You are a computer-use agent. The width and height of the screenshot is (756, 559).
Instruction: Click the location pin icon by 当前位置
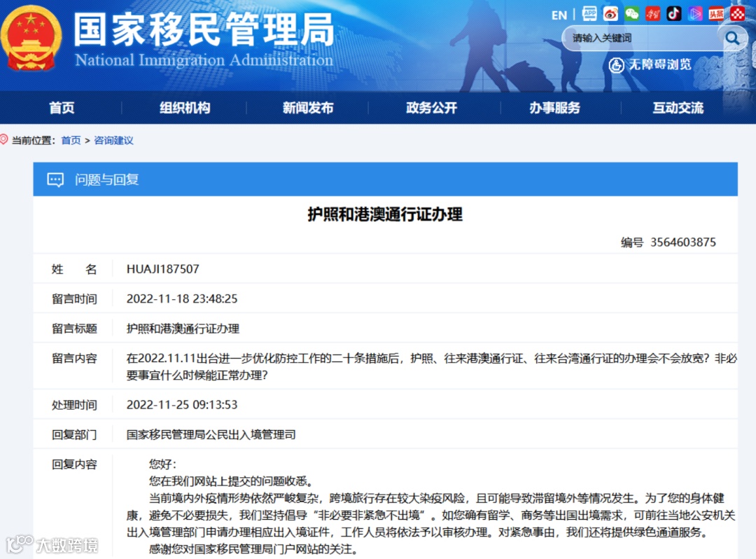[4, 140]
